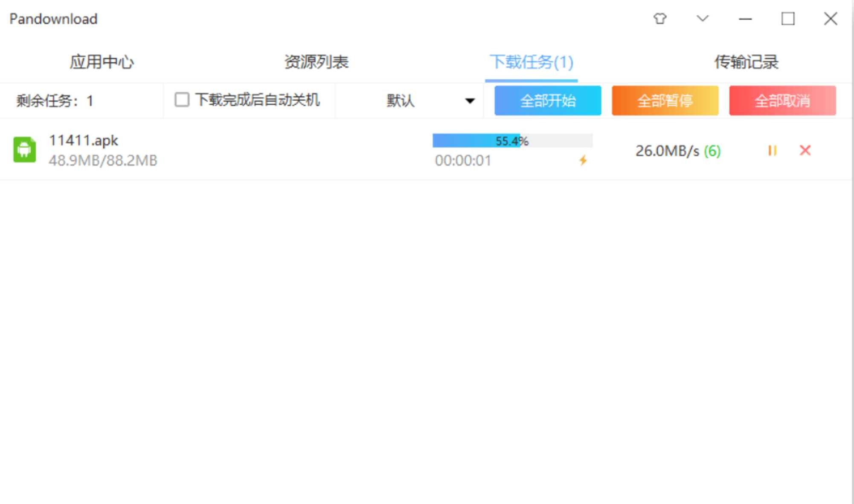Click the lightning speed-up icon
Image resolution: width=854 pixels, height=504 pixels.
coord(583,160)
